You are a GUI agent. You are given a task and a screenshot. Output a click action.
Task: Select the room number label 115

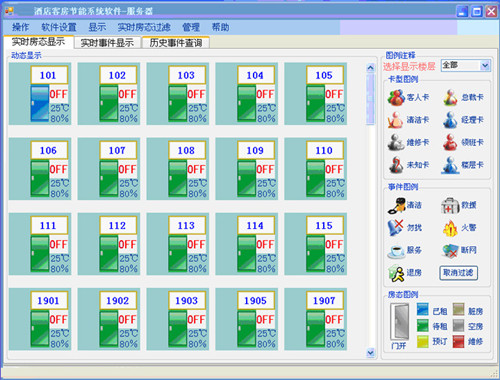324,226
